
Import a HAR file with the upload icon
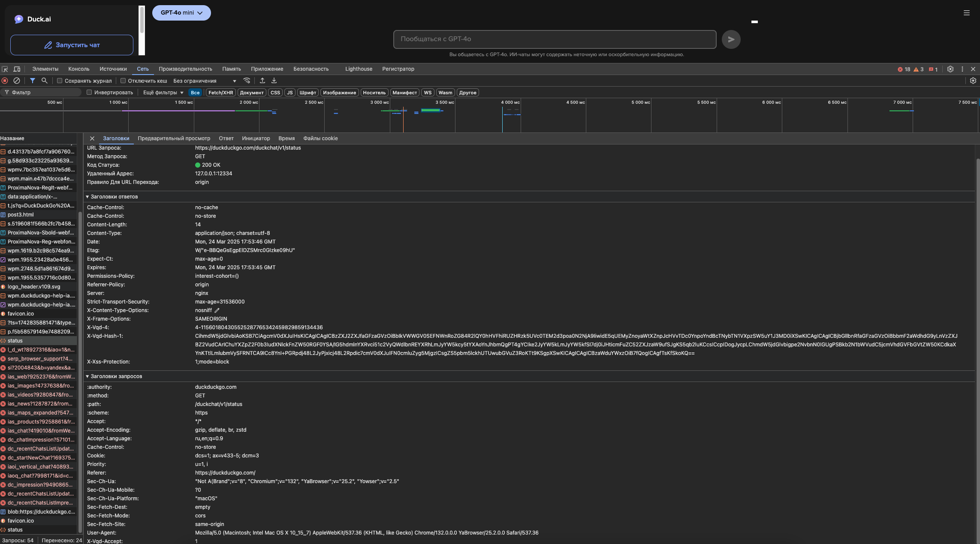click(262, 81)
